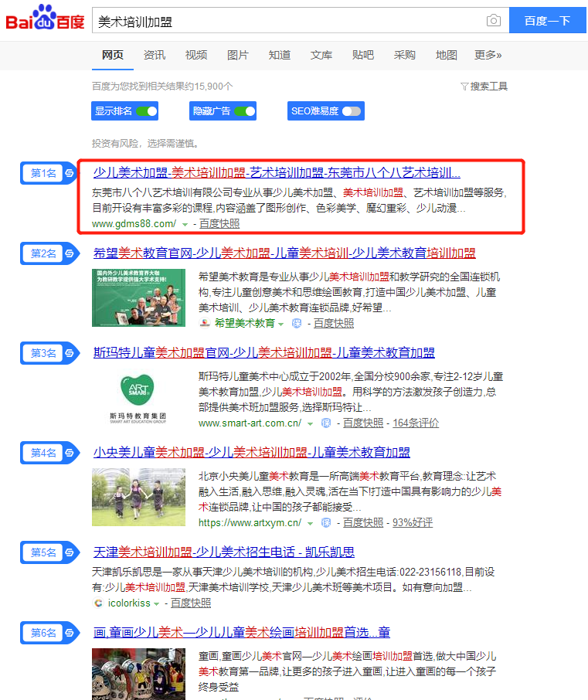
Task: Switch to 视频 tab
Action: click(196, 56)
